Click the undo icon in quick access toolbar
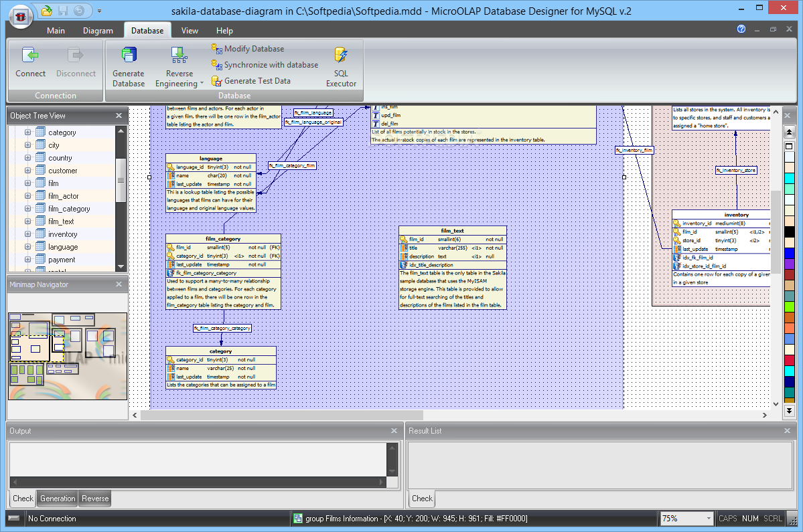Screen dimensions: 803x532 tap(79, 10)
